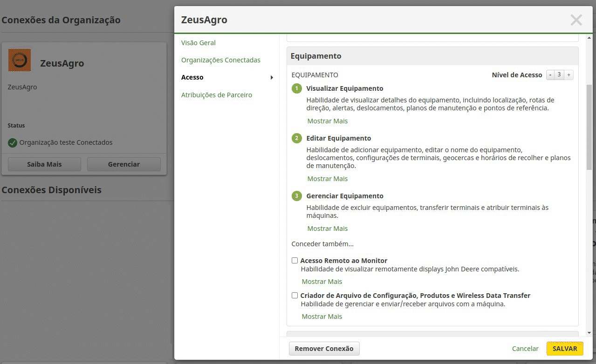Click the Nível de Acesso label
Screen dimensions: 596x364
tap(517, 75)
